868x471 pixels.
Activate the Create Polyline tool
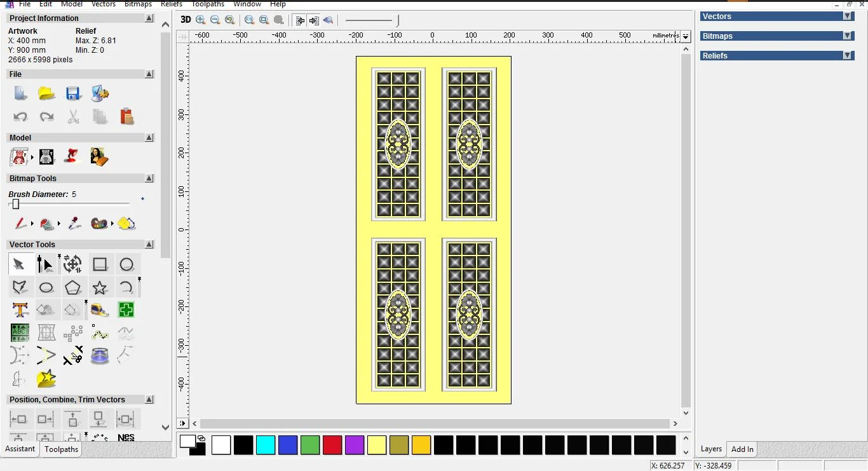click(20, 287)
